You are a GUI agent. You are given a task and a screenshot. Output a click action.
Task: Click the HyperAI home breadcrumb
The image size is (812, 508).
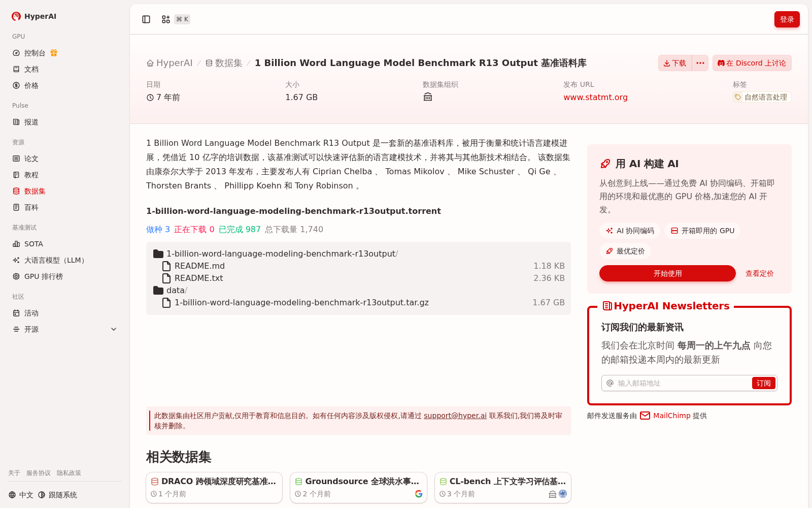tap(170, 63)
